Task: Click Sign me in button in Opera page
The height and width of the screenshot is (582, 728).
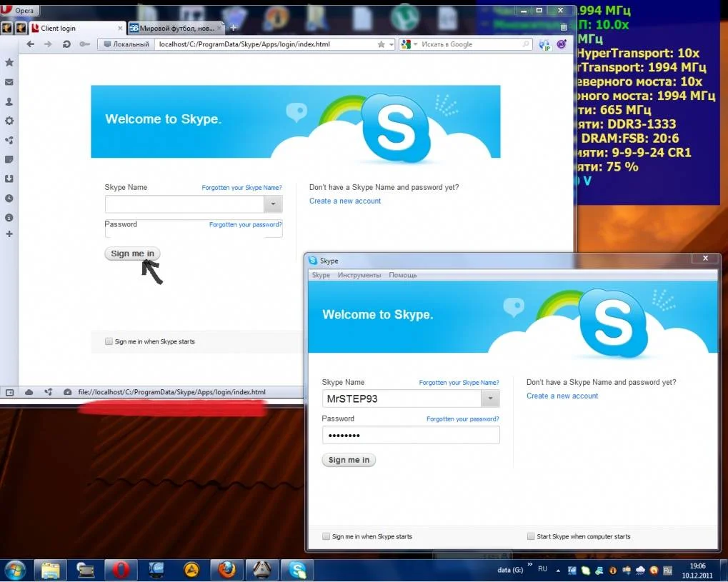Action: 132,254
